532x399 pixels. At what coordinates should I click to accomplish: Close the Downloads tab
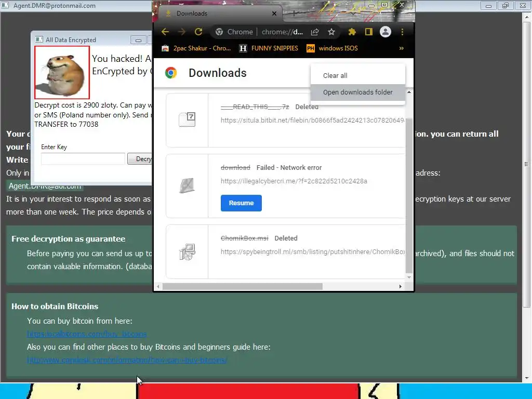[x=274, y=14]
